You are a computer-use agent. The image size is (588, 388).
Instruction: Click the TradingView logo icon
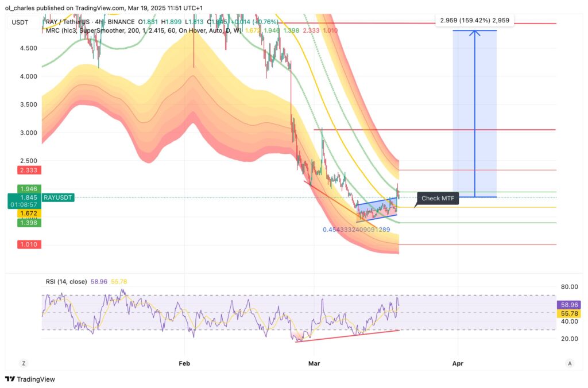pos(10,379)
